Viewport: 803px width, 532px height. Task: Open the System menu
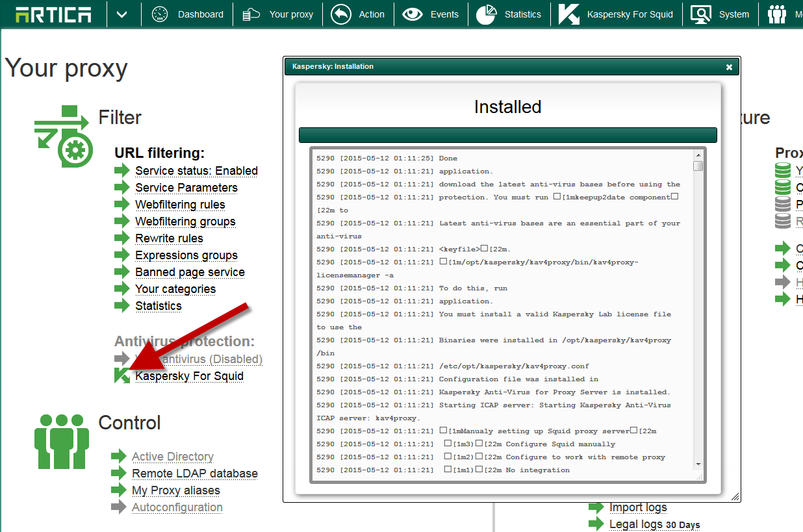click(734, 14)
